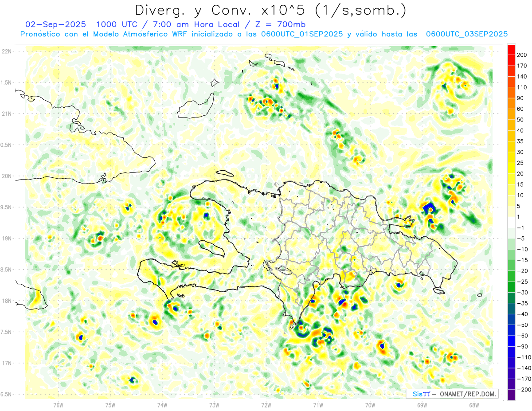Click the '8.5N' latitude label
This screenshot has width=532, height=411.
point(6,270)
